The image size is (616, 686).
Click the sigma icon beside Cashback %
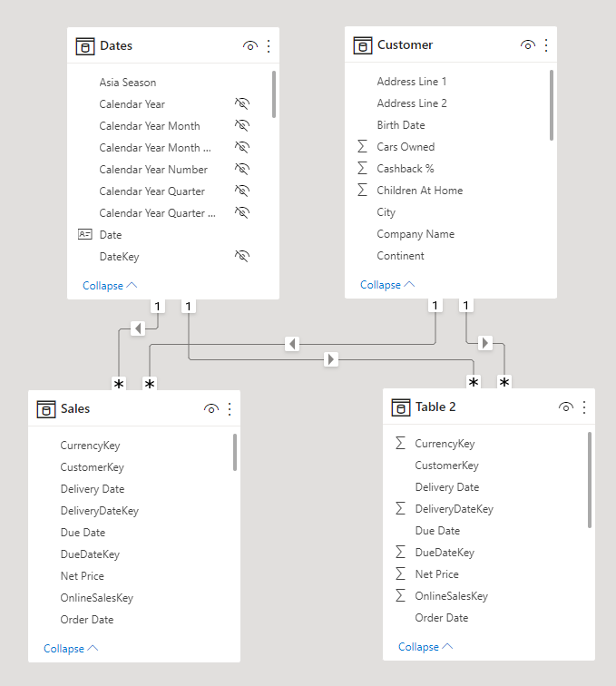[x=362, y=168]
